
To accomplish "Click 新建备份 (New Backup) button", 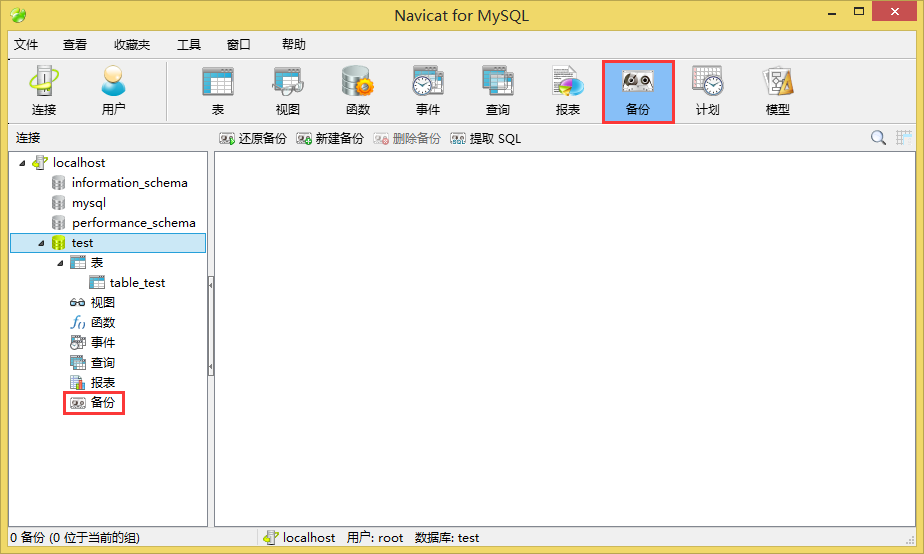I will pyautogui.click(x=330, y=138).
